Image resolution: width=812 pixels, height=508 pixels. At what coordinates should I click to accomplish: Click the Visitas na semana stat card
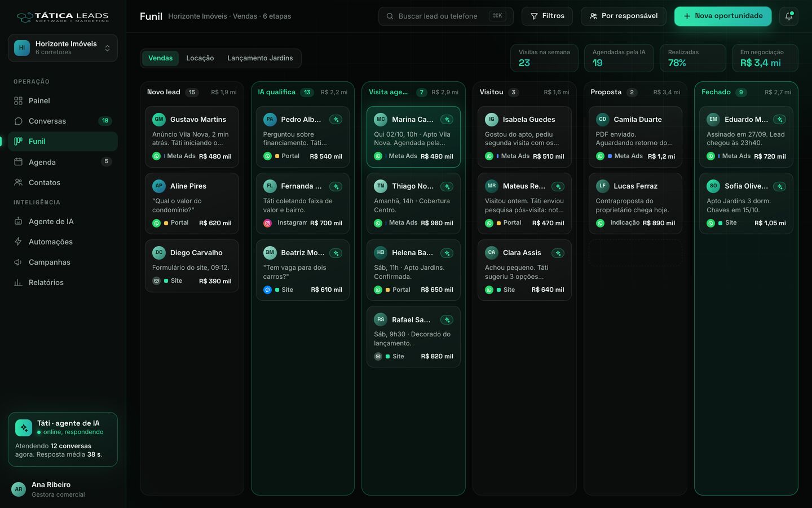(x=545, y=58)
